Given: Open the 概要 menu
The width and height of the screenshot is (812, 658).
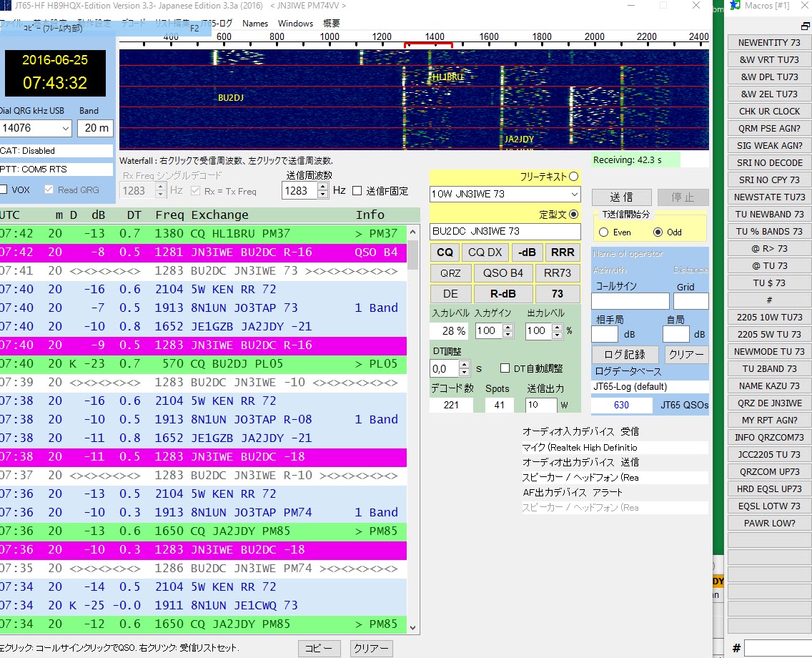Looking at the screenshot, I should pyautogui.click(x=332, y=24).
